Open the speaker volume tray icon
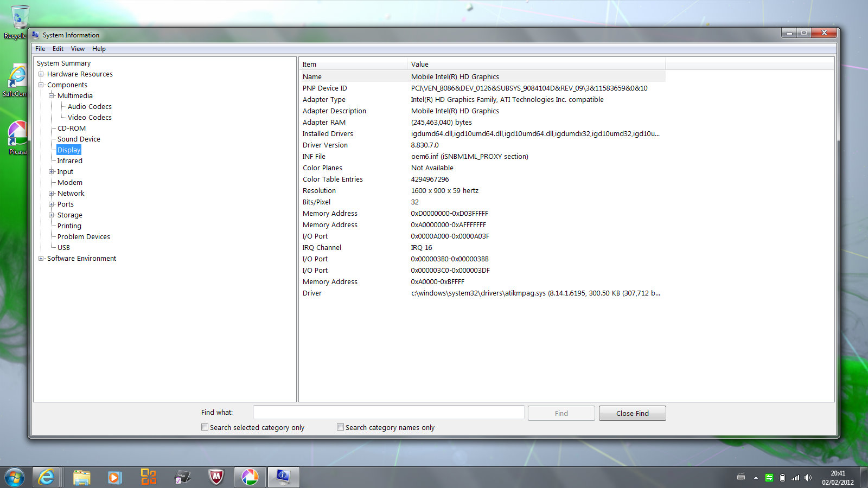Image resolution: width=868 pixels, height=488 pixels. coord(808,478)
